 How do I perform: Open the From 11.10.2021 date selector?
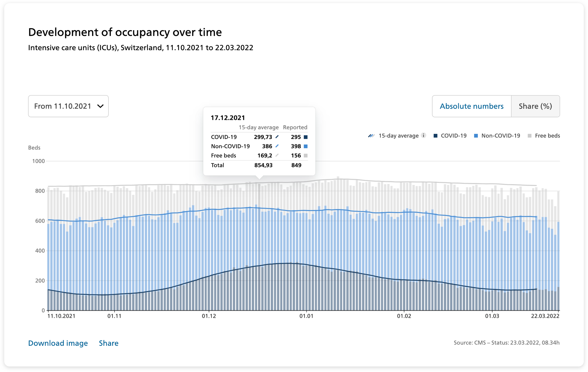[x=68, y=106]
